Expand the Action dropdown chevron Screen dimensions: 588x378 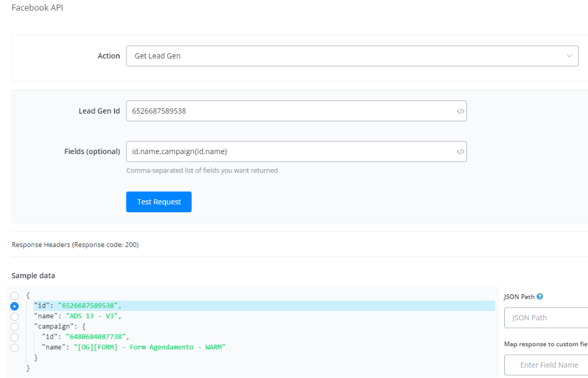tap(569, 56)
